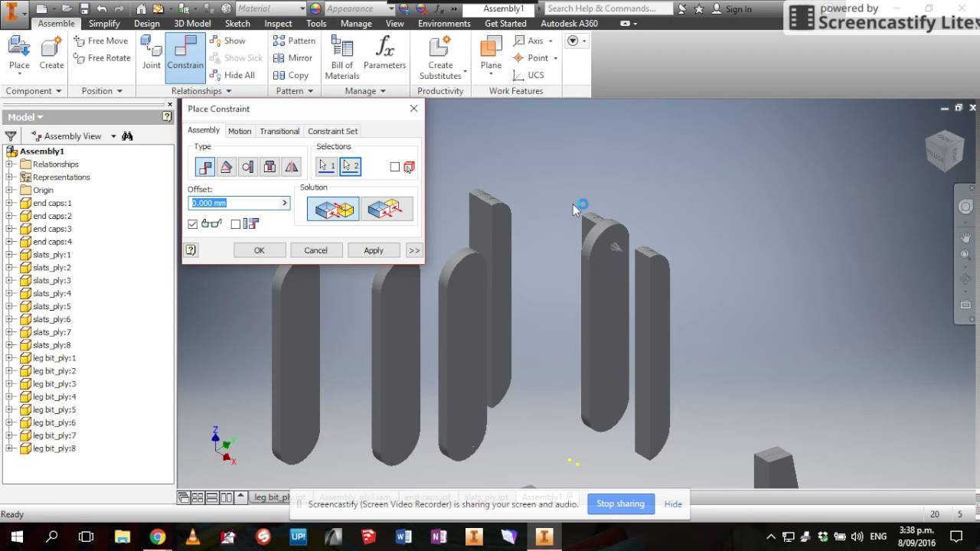Activate the Free Rotate tool
The width and height of the screenshot is (980, 551).
pos(101,58)
